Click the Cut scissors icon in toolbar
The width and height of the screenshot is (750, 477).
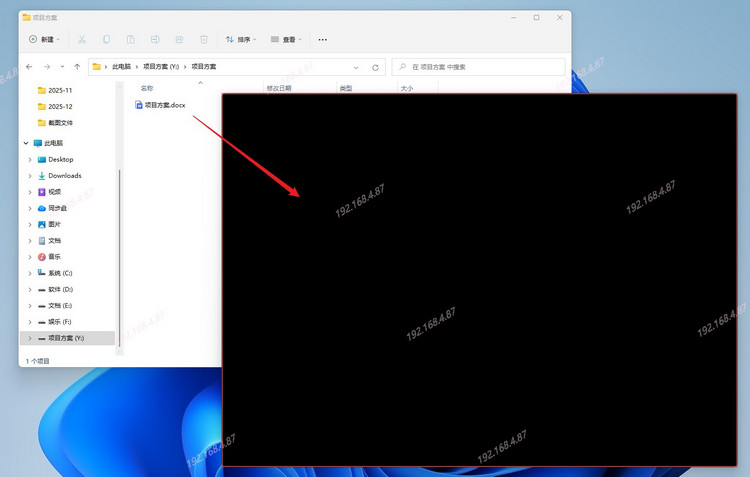tap(81, 39)
